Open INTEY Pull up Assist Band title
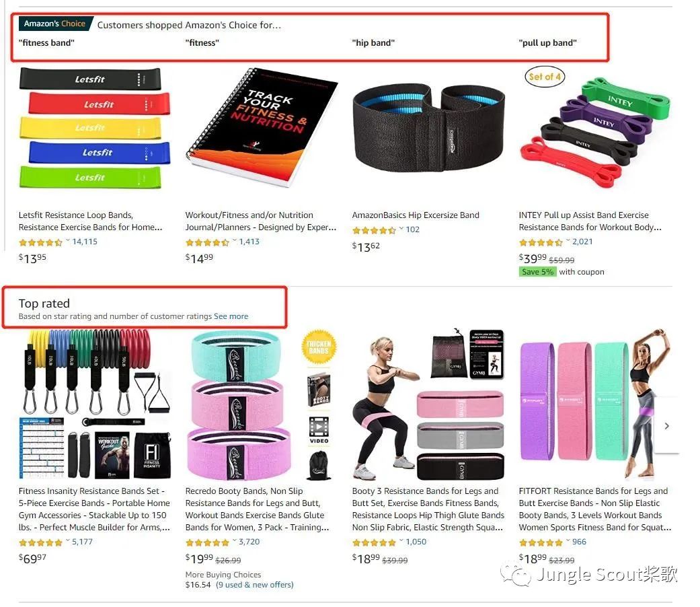Image resolution: width=700 pixels, height=607 pixels. pyautogui.click(x=590, y=221)
